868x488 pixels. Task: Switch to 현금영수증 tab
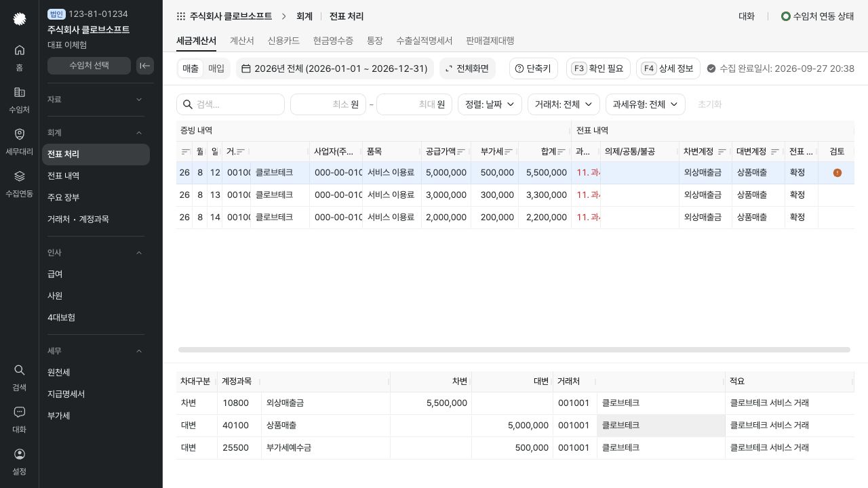click(x=333, y=41)
